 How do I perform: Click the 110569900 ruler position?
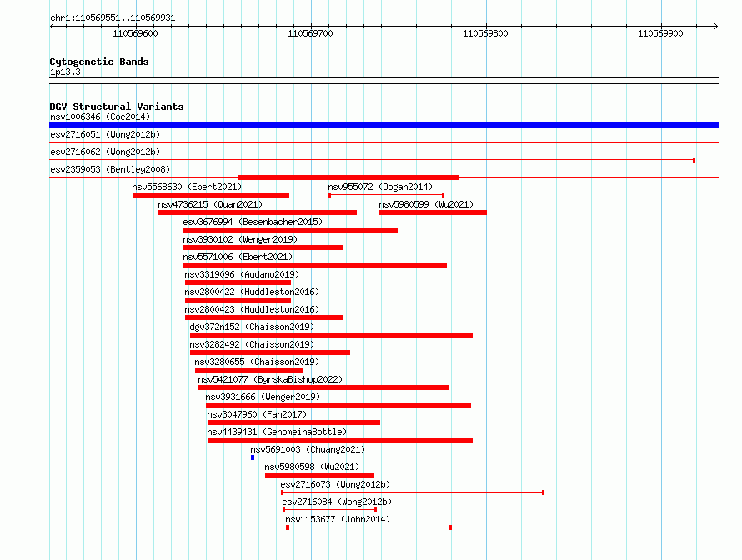coord(660,33)
